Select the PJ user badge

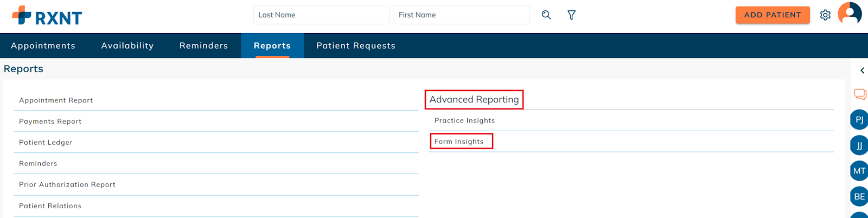[859, 120]
